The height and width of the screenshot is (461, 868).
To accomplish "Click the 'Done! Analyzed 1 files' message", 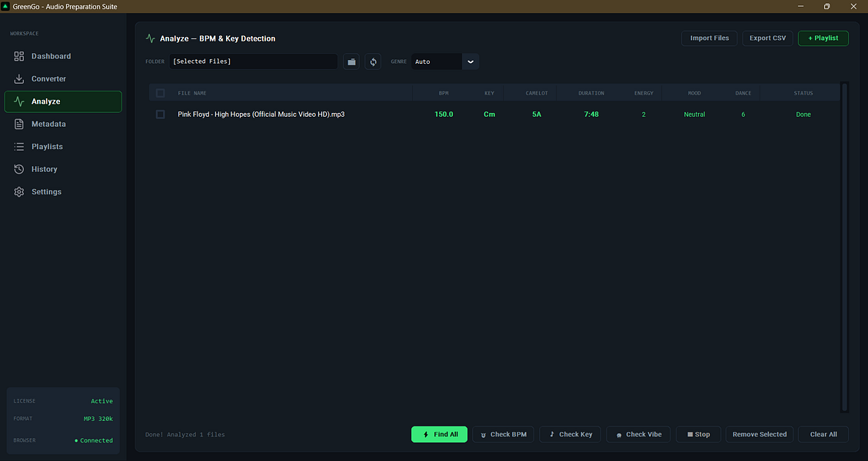I will click(185, 434).
